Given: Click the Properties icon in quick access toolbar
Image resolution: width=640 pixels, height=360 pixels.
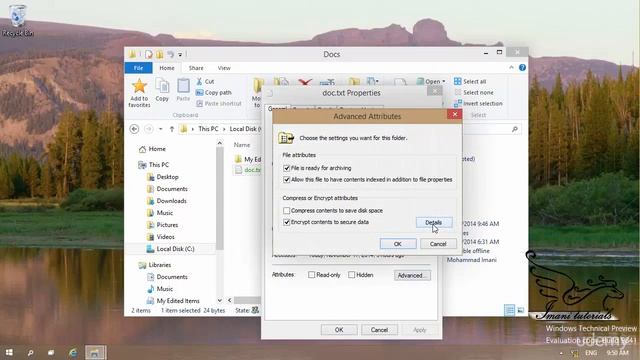Looking at the screenshot, I should click(x=149, y=54).
